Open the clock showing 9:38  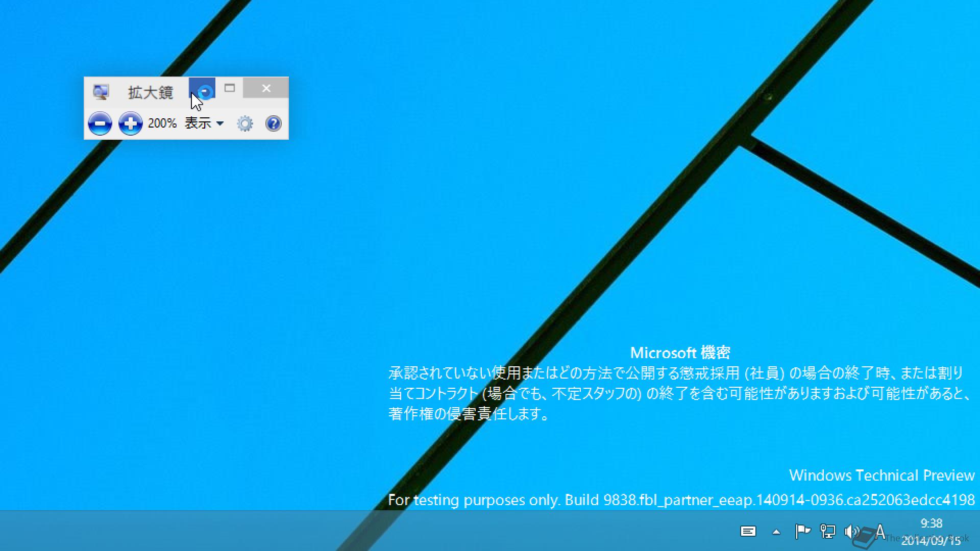pyautogui.click(x=931, y=531)
